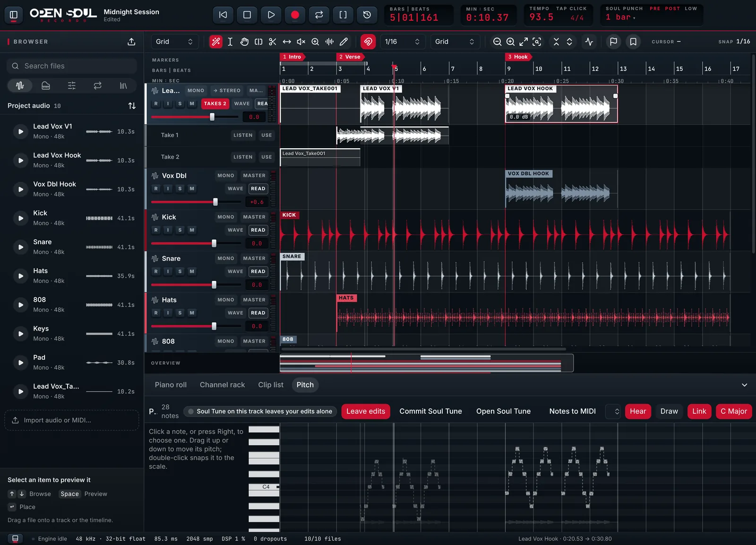This screenshot has width=756, height=545.
Task: Click the bookmark icon in toolbar
Action: pyautogui.click(x=633, y=42)
